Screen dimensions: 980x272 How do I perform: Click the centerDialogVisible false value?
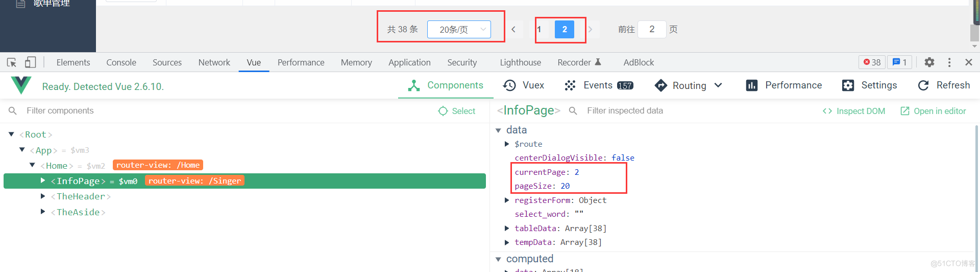[623, 158]
